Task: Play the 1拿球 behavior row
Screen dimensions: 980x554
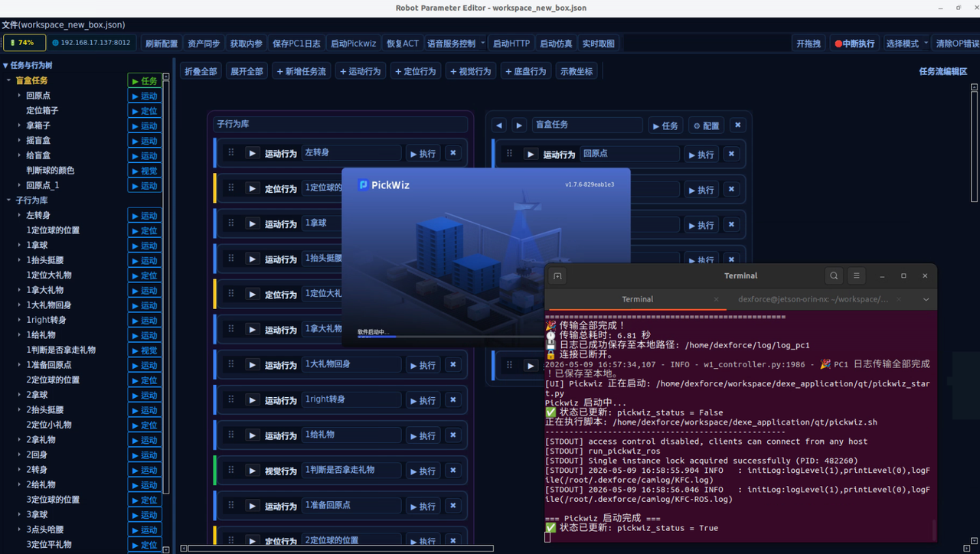Action: click(x=252, y=223)
